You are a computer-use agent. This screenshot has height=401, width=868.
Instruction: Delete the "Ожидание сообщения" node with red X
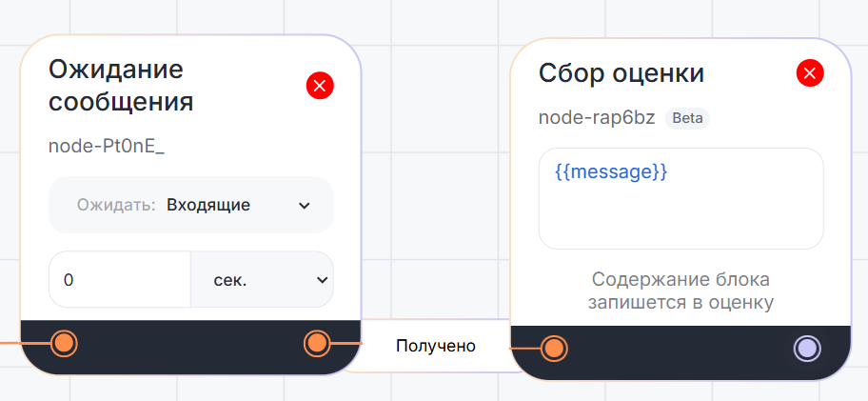pyautogui.click(x=320, y=87)
